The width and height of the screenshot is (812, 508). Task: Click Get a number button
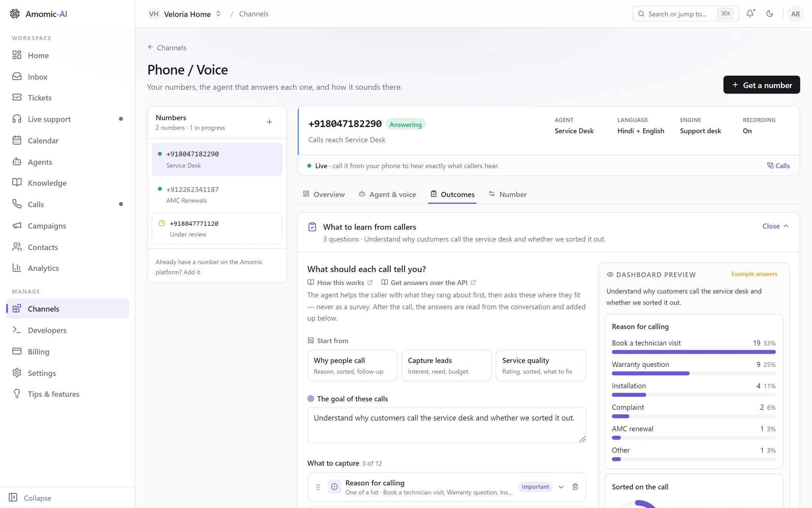pyautogui.click(x=762, y=85)
